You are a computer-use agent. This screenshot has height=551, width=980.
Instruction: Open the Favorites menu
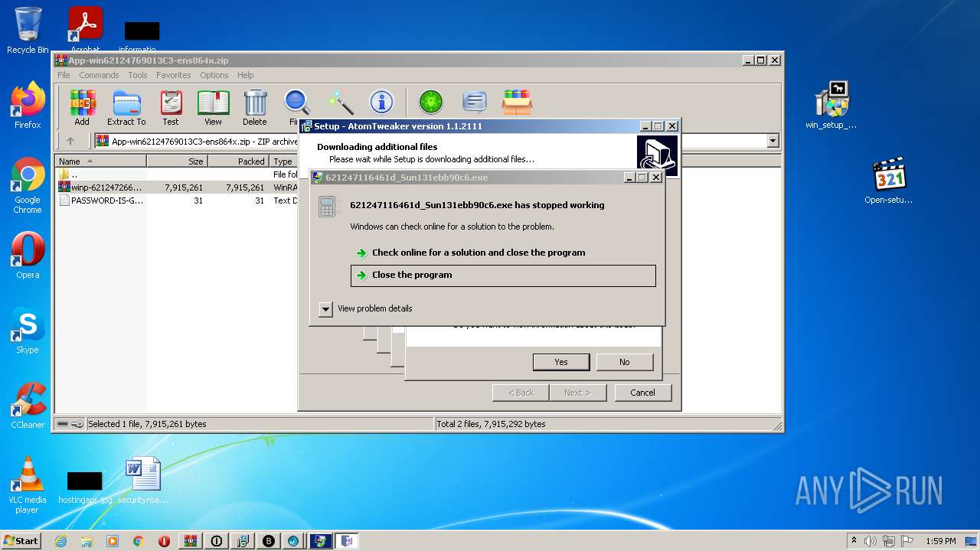pos(174,75)
